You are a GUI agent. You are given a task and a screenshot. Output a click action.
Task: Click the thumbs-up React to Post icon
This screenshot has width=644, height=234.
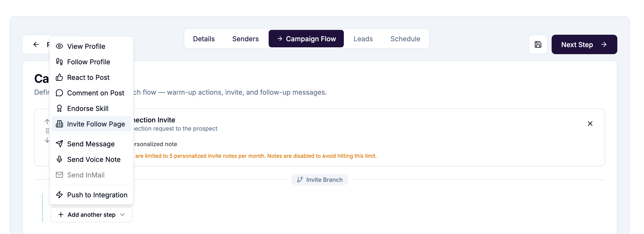pos(59,77)
